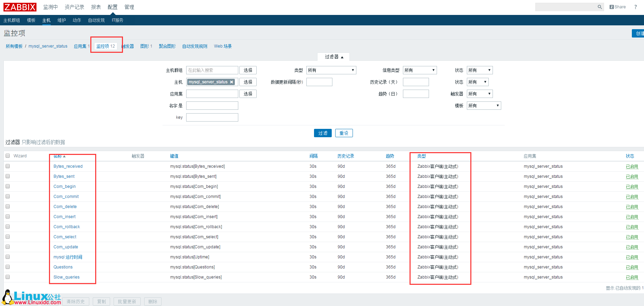Image resolution: width=644 pixels, height=306 pixels.
Task: Open the 所有模板 breadcrumb link
Action: pyautogui.click(x=14, y=46)
